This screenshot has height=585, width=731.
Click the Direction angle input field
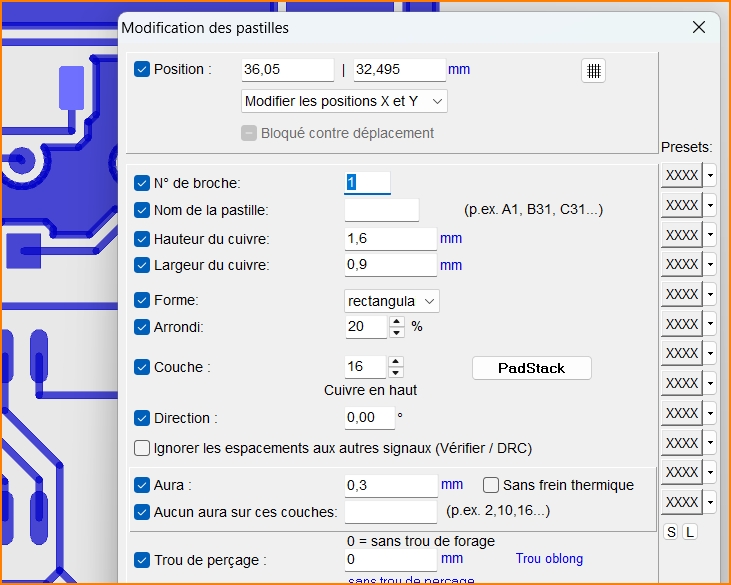368,418
